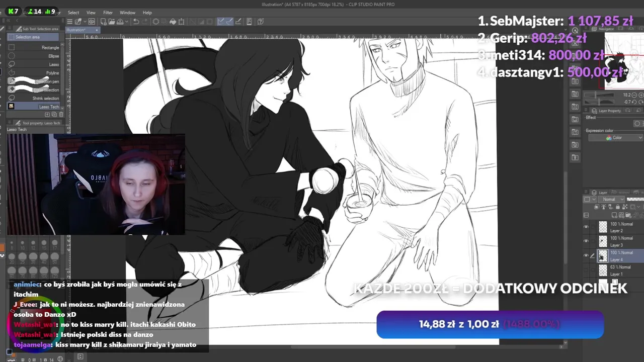This screenshot has width=644, height=362.
Task: Click the New document toolbar icon
Action: (x=103, y=22)
